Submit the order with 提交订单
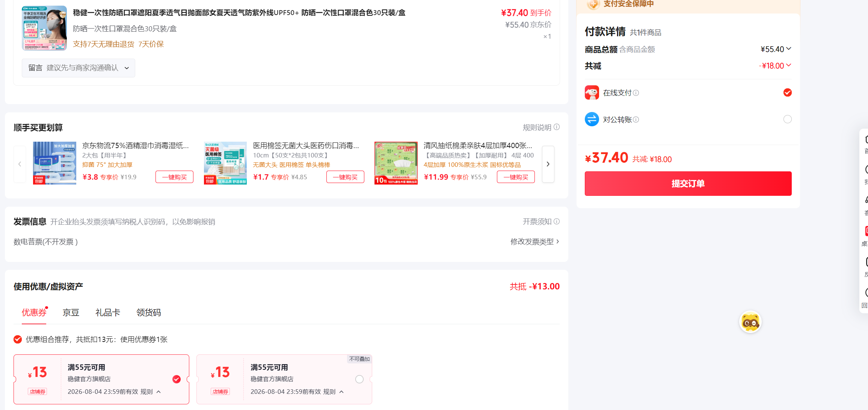868x410 pixels. pyautogui.click(x=688, y=183)
